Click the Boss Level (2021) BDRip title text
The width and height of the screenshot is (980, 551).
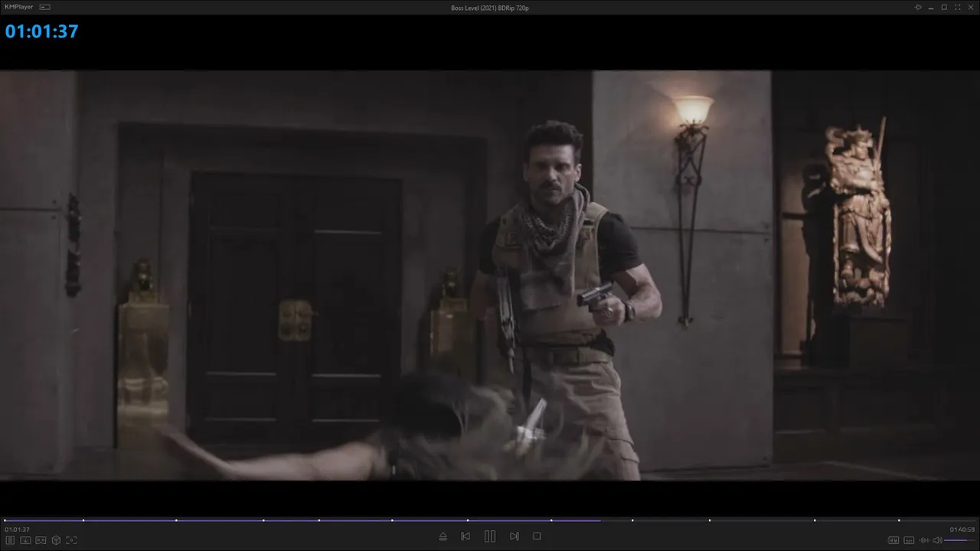coord(490,8)
